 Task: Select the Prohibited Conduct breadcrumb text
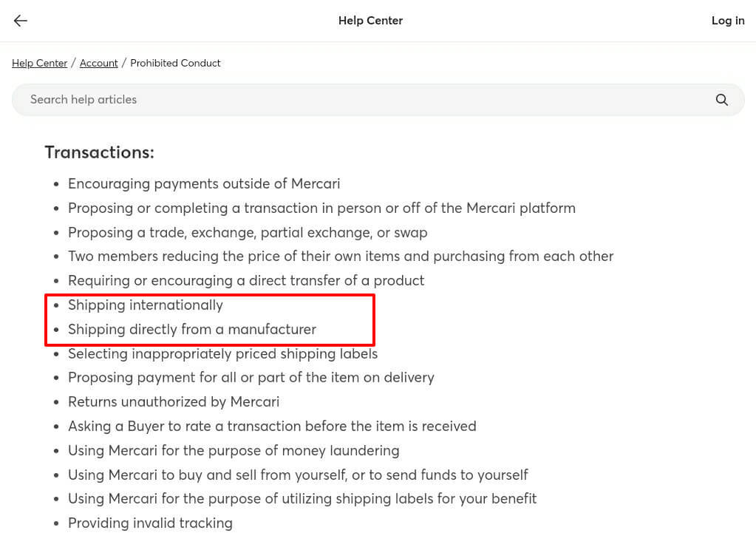click(x=175, y=63)
